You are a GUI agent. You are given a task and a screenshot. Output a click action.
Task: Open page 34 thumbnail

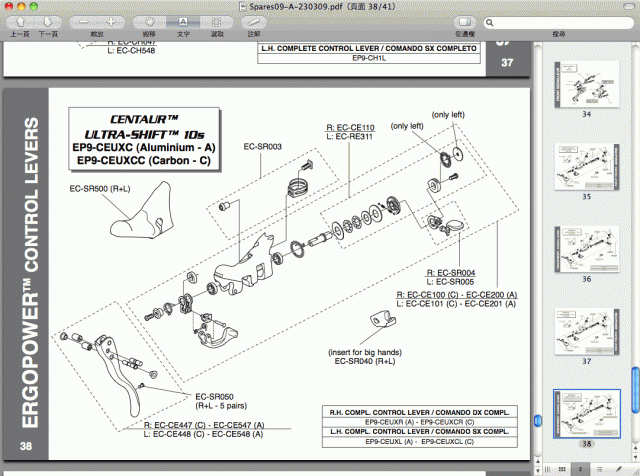coord(587,85)
